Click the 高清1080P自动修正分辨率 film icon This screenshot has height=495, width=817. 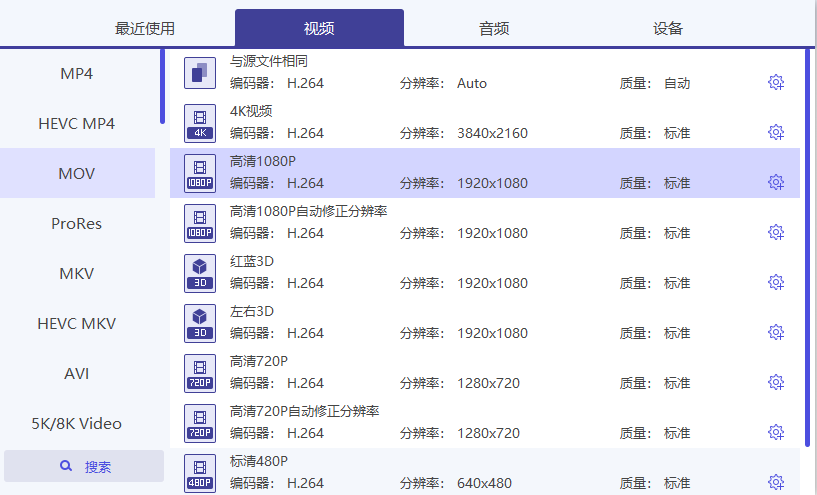pos(200,223)
